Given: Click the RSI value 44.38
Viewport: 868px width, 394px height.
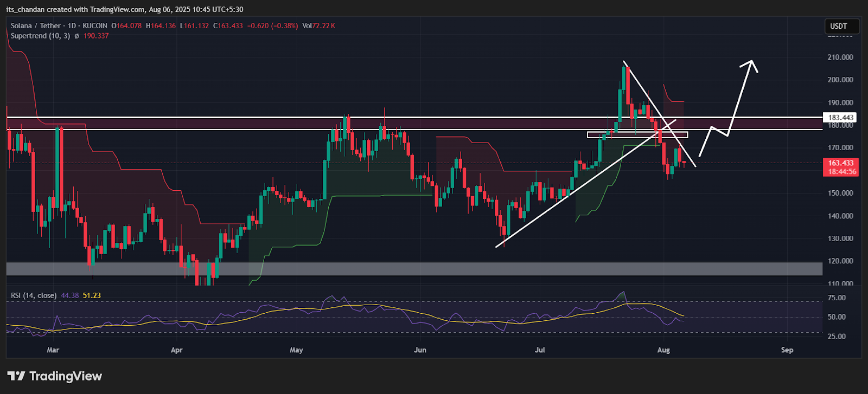Looking at the screenshot, I should click(x=70, y=295).
